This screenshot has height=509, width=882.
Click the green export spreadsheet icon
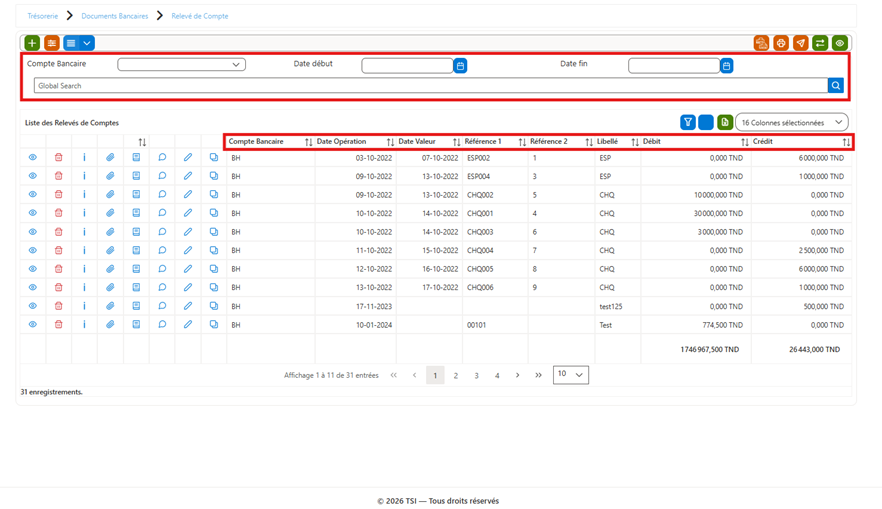tap(725, 122)
